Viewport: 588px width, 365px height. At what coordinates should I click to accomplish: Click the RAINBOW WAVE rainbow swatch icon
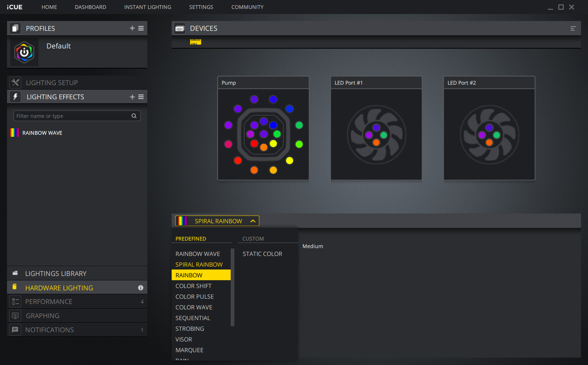click(x=15, y=133)
